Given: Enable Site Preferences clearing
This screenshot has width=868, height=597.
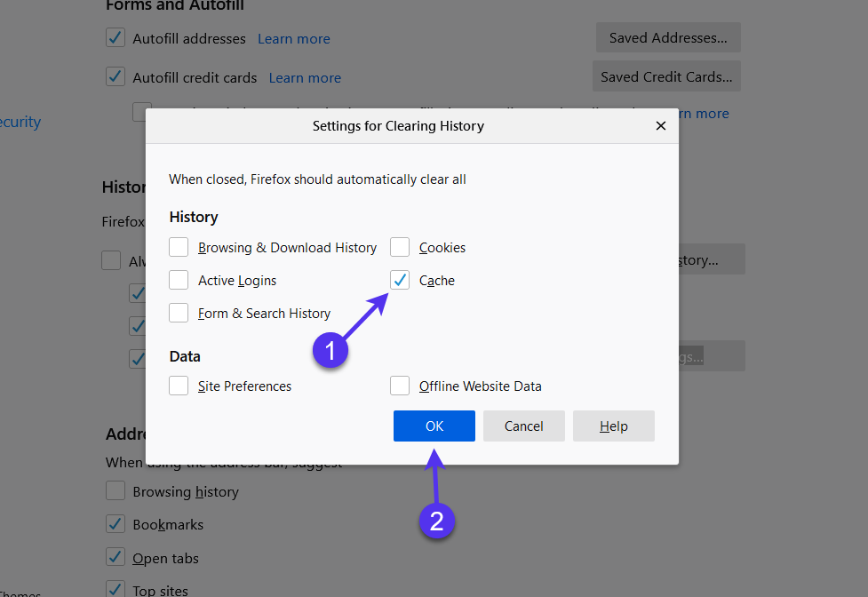Looking at the screenshot, I should tap(178, 386).
